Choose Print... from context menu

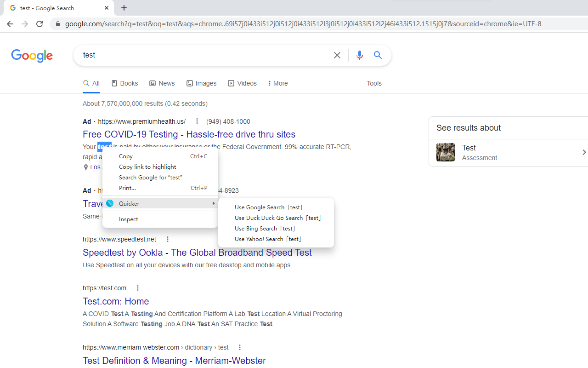point(160,188)
